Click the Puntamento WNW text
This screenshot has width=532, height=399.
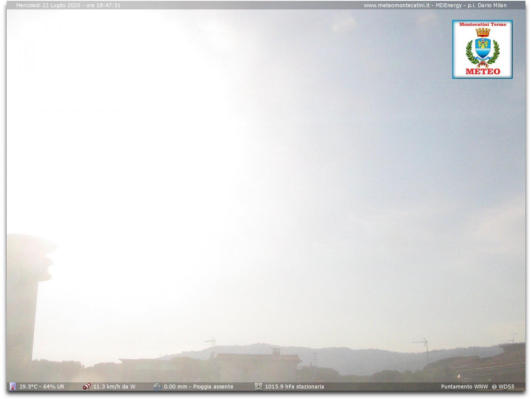465,387
